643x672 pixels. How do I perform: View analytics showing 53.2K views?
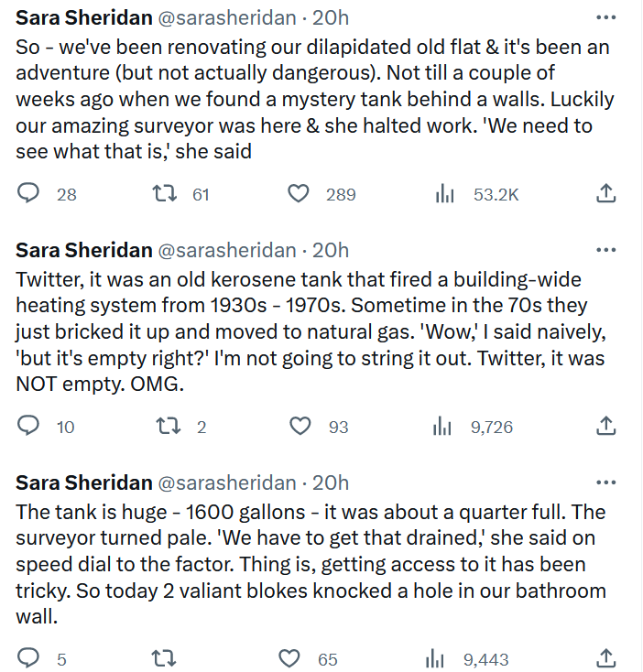tap(445, 194)
